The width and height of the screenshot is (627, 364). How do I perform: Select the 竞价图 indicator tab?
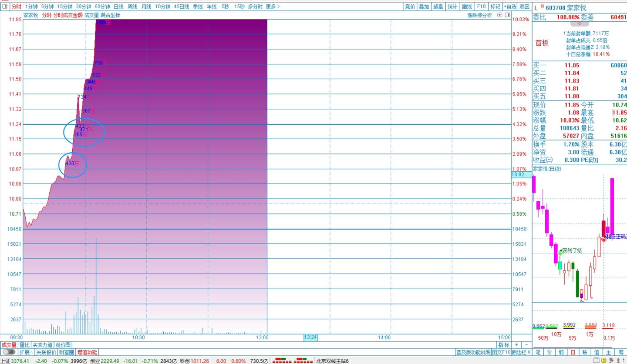click(63, 345)
